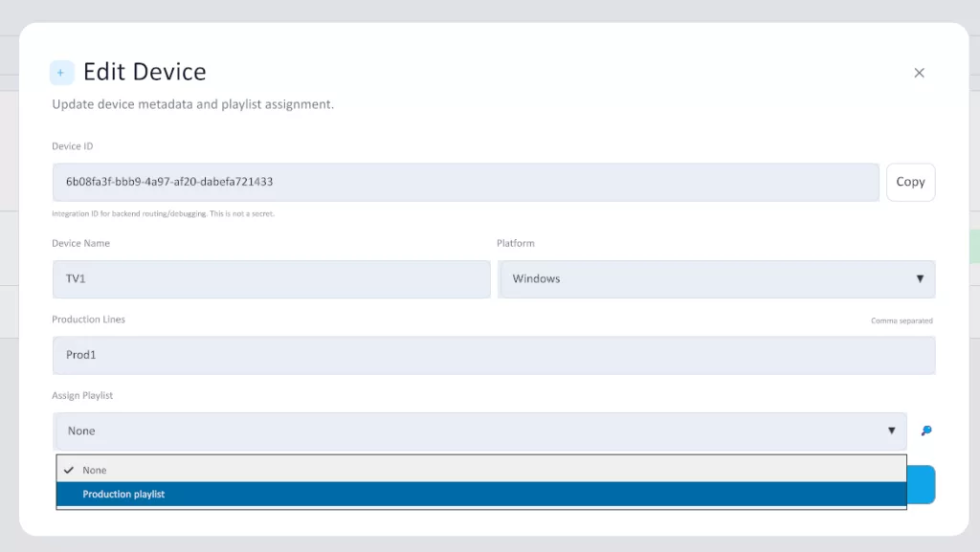Select None in the playlist list
This screenshot has height=552, width=980.
tap(481, 470)
